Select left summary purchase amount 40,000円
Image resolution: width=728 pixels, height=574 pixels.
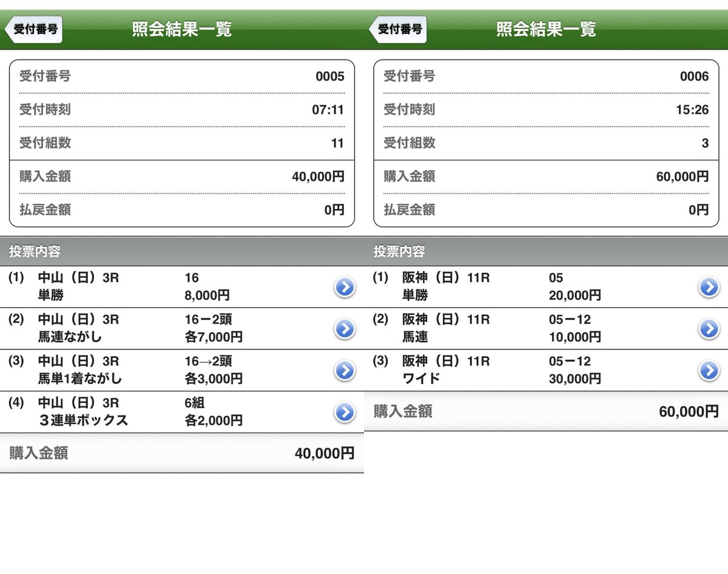coord(318,177)
